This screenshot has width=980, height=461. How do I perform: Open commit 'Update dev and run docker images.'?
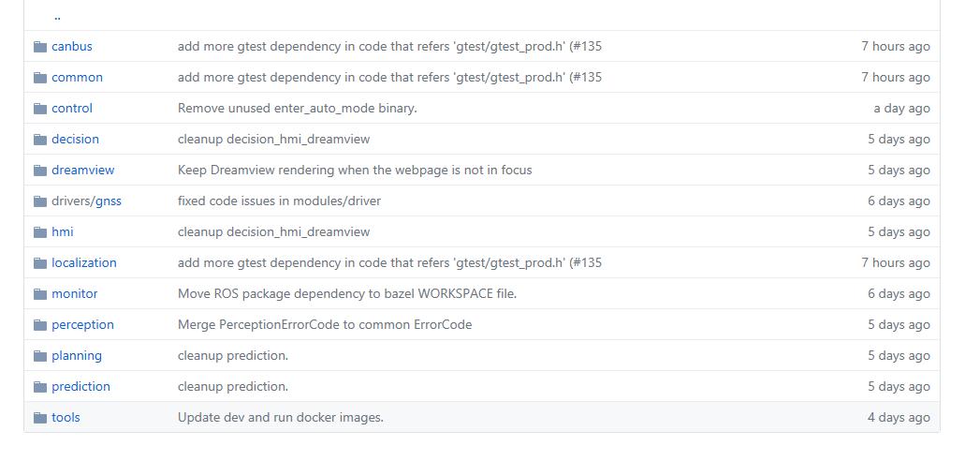(x=280, y=418)
